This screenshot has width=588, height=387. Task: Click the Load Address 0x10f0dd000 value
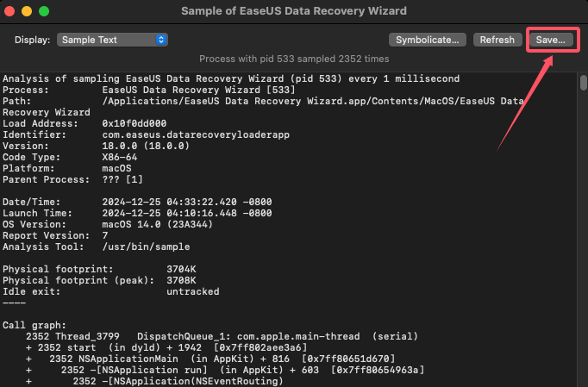[x=134, y=123]
